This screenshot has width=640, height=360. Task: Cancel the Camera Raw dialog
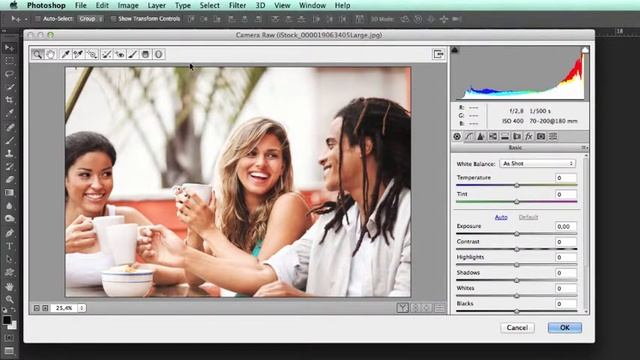[x=517, y=328]
